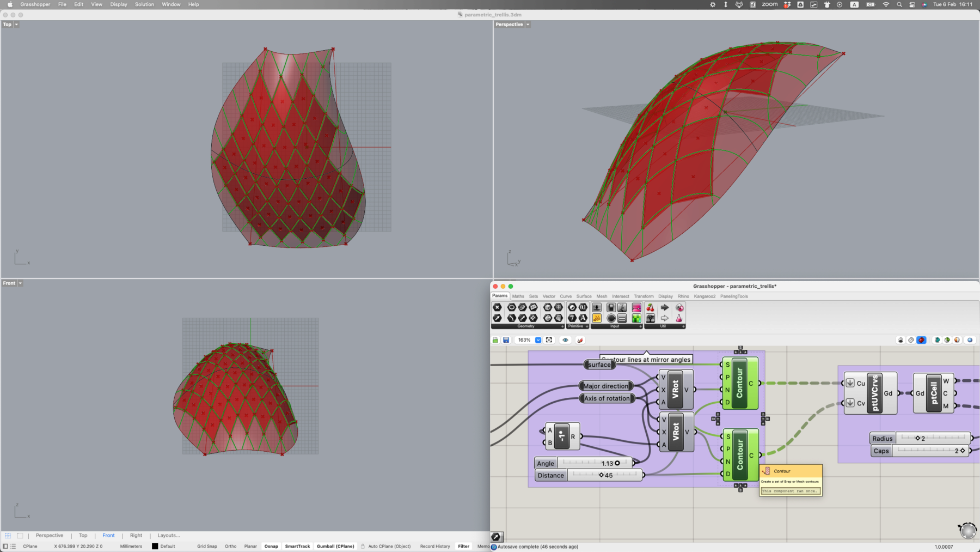The height and width of the screenshot is (552, 980).
Task: Open the Perspective viewport name dropdown arrow
Action: [528, 25]
